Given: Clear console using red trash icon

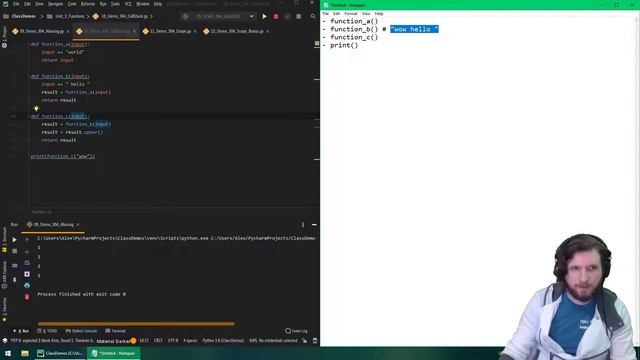Looking at the screenshot, I should [27, 297].
